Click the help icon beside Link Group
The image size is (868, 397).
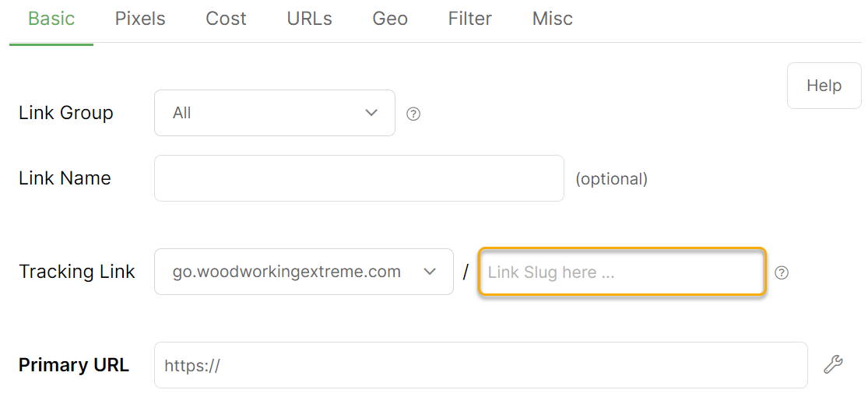tap(413, 114)
